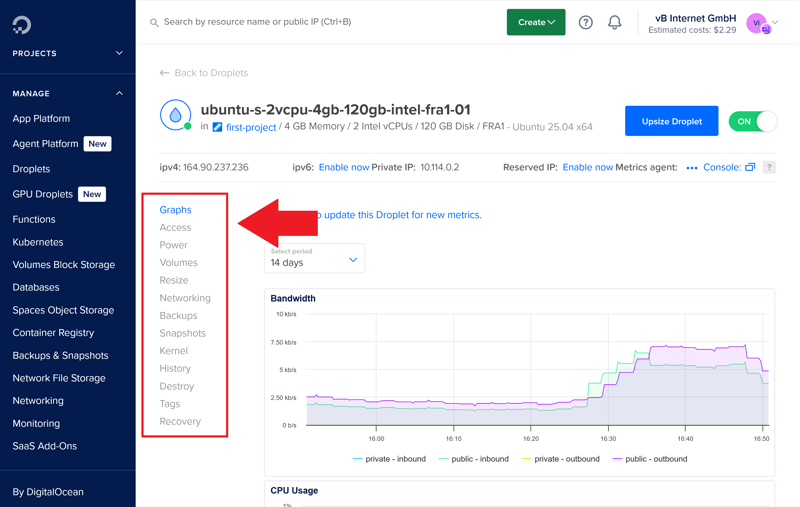Viewport: 800px width, 507px height.
Task: Click the droplet water-drop icon
Action: point(175,115)
